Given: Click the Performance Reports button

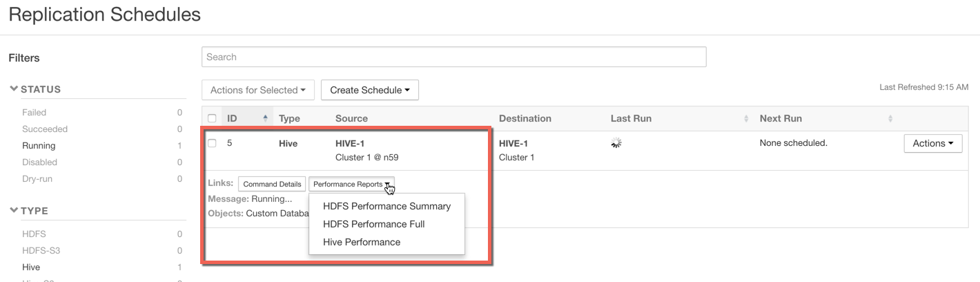Looking at the screenshot, I should [x=352, y=185].
